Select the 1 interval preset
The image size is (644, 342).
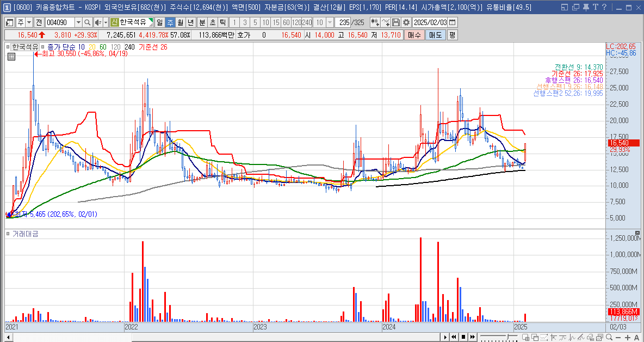(234, 22)
